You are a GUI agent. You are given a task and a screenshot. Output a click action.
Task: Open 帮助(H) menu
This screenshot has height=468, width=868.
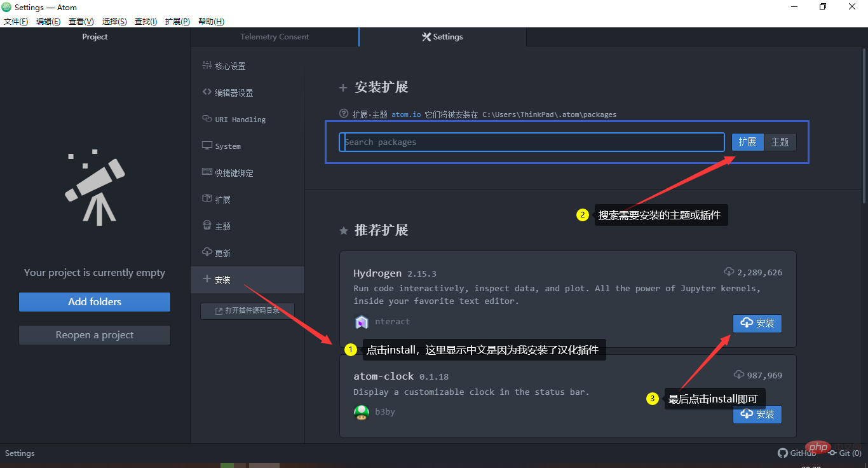pos(211,22)
